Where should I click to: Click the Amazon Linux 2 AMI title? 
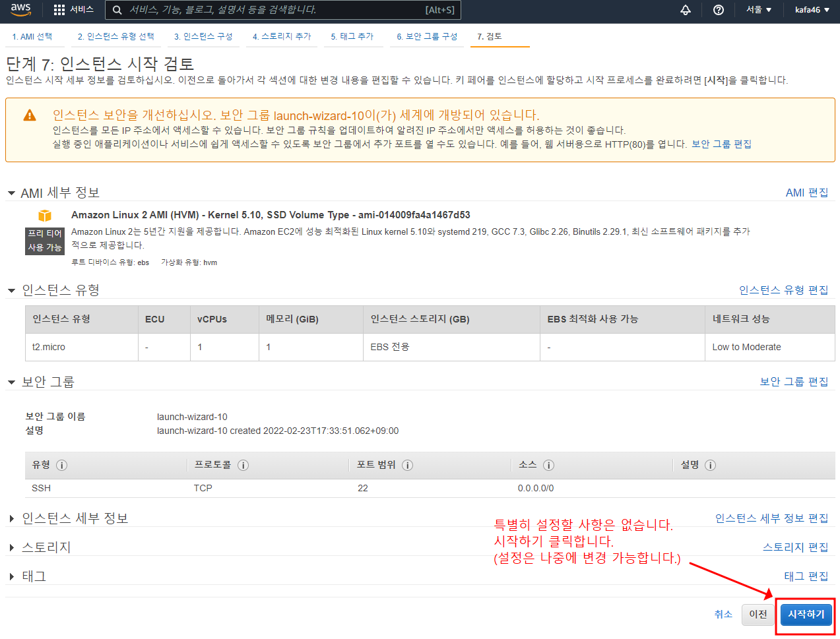pyautogui.click(x=271, y=215)
